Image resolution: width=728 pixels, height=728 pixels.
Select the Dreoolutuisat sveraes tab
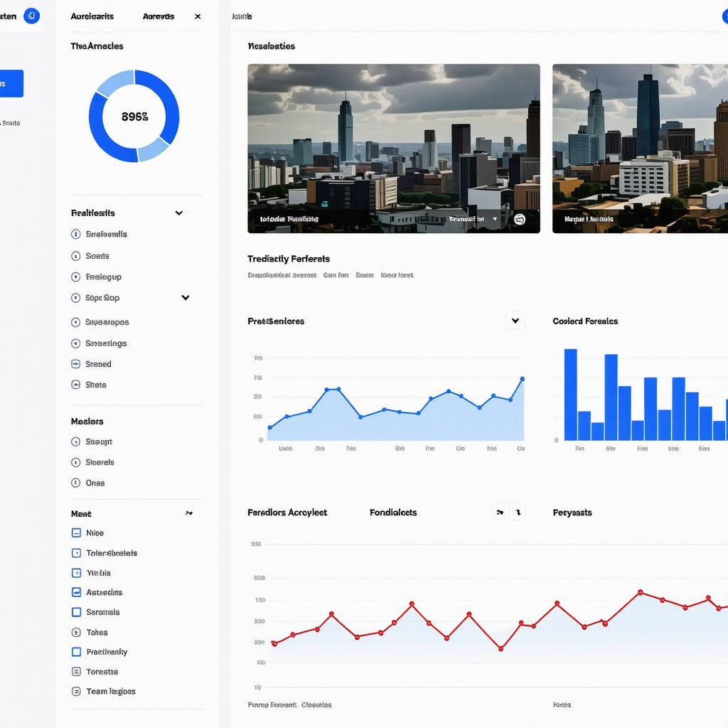click(282, 275)
